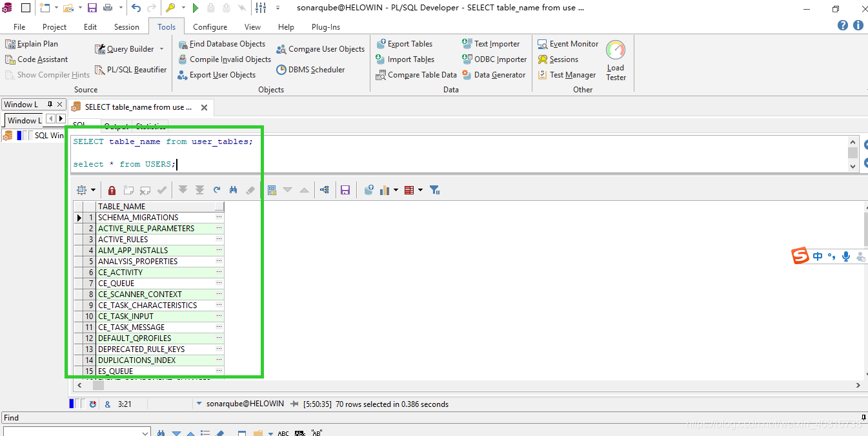Click Export Tables in Data group

[404, 44]
